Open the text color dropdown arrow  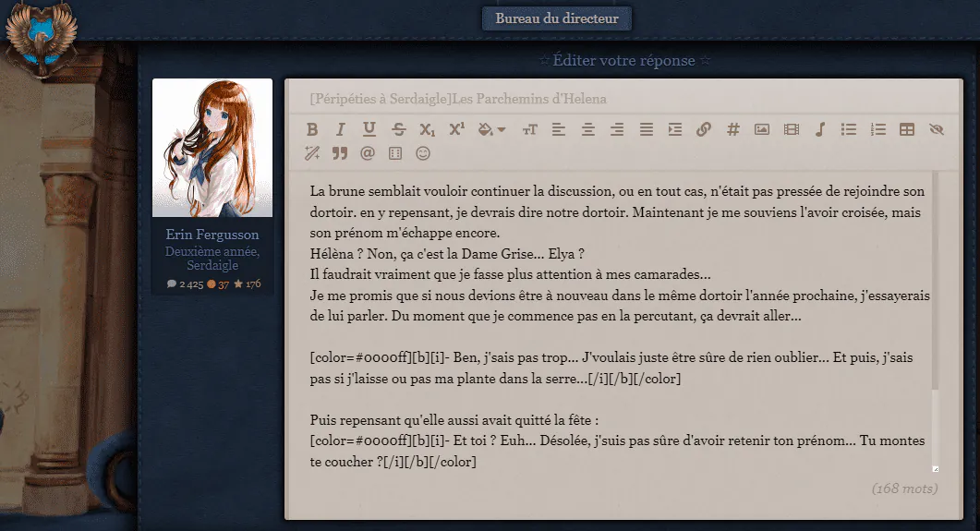point(502,130)
